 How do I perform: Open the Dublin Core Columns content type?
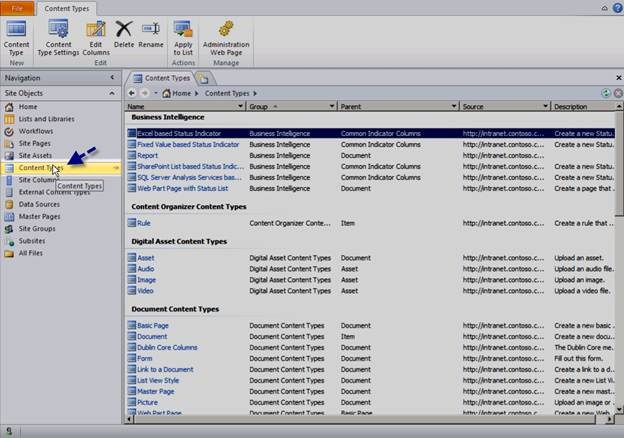point(167,347)
